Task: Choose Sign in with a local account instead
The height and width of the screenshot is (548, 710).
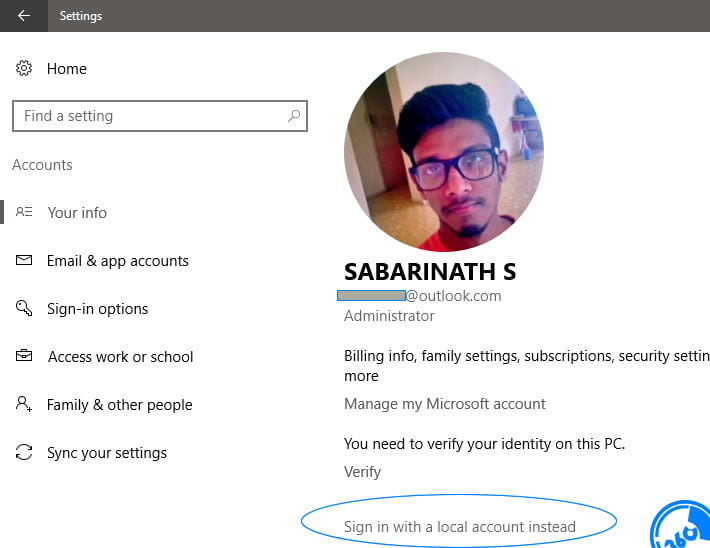Action: 460,526
